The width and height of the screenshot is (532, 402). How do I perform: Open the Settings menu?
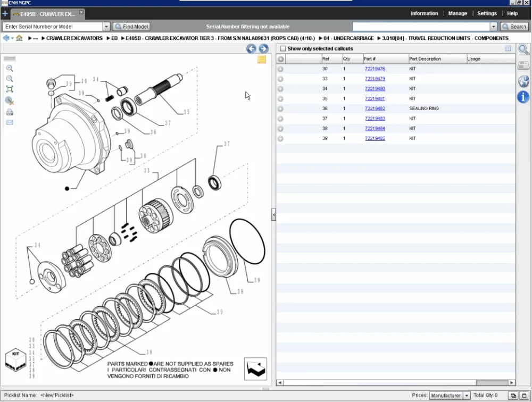[x=487, y=13]
